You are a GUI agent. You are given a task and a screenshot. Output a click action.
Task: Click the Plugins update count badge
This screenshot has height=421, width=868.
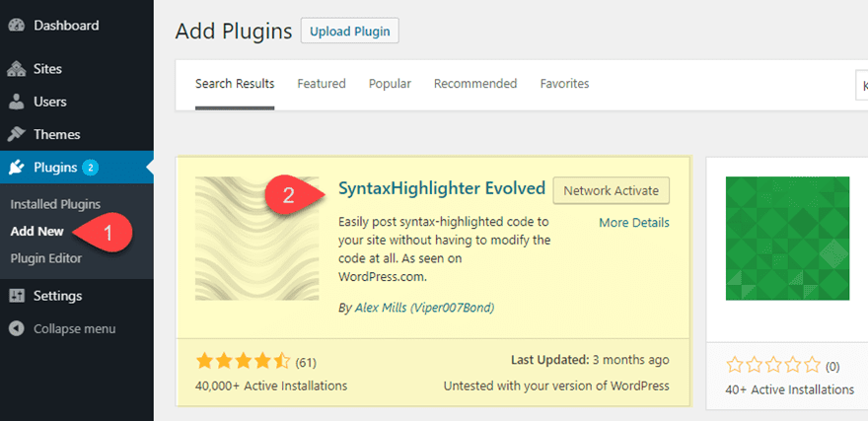(x=90, y=167)
